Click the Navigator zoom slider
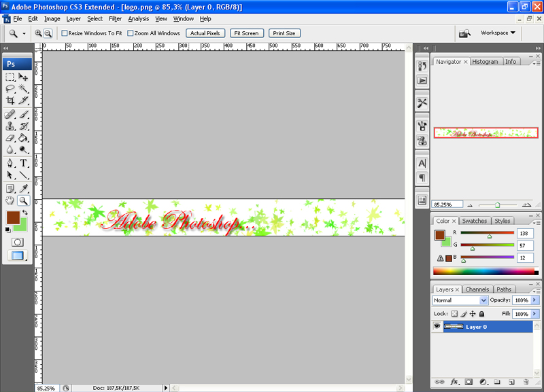The image size is (544, 392). coord(498,205)
